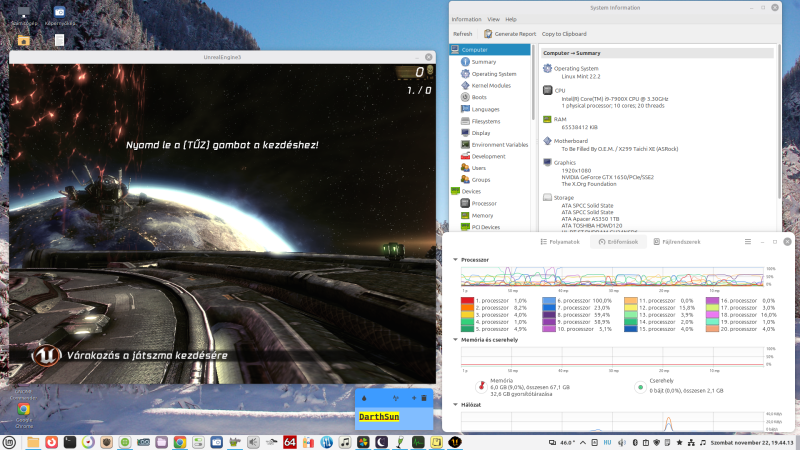The height and width of the screenshot is (450, 800).
Task: Open the Information menu
Action: click(x=466, y=19)
